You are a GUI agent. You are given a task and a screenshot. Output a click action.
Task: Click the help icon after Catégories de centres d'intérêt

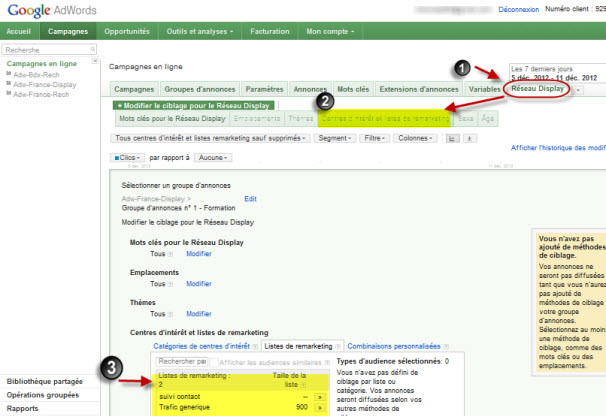pos(255,347)
